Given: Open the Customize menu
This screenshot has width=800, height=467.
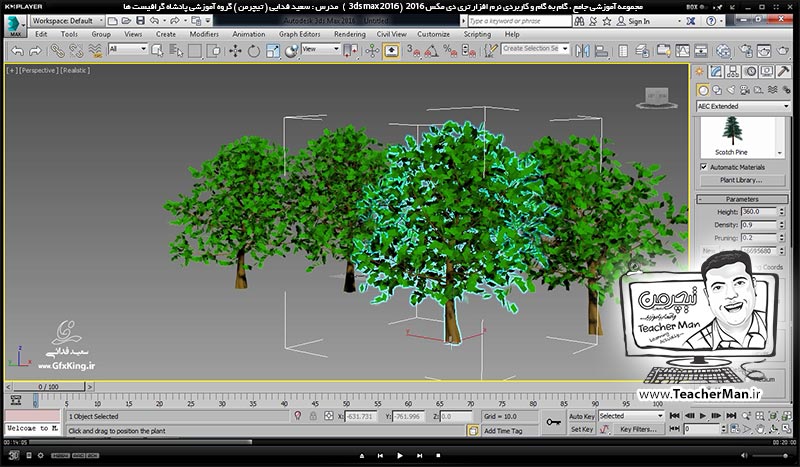Looking at the screenshot, I should click(x=434, y=34).
